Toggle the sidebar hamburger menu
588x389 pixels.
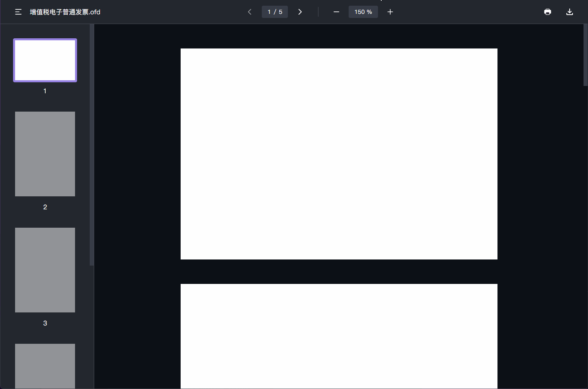[18, 12]
